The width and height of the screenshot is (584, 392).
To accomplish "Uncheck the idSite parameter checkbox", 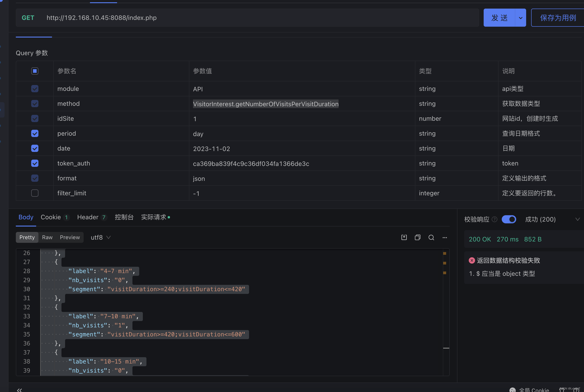I will (x=35, y=118).
